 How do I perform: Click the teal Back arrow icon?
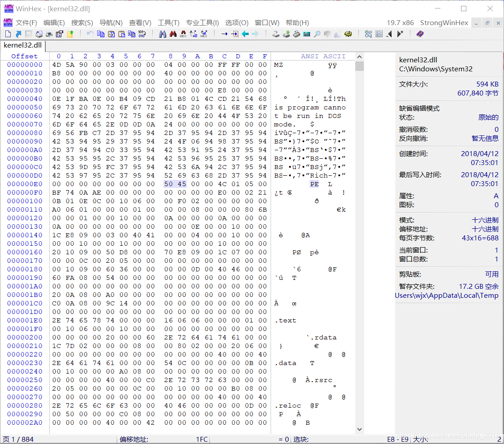[245, 34]
